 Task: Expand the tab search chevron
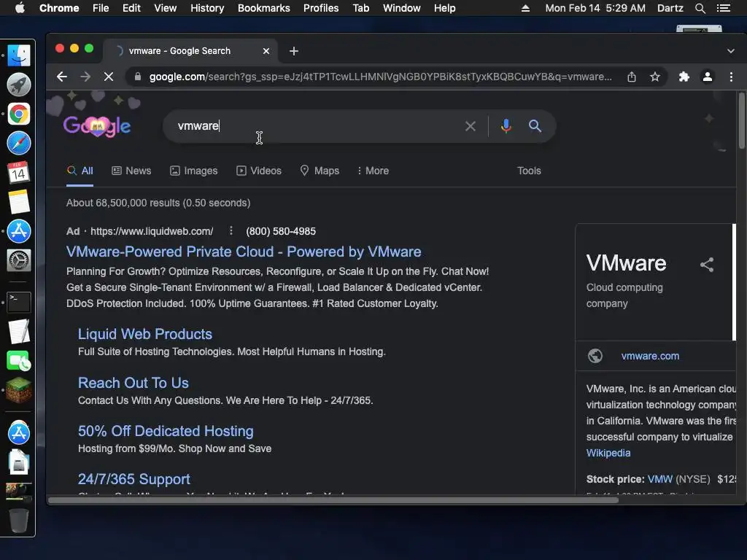731,51
